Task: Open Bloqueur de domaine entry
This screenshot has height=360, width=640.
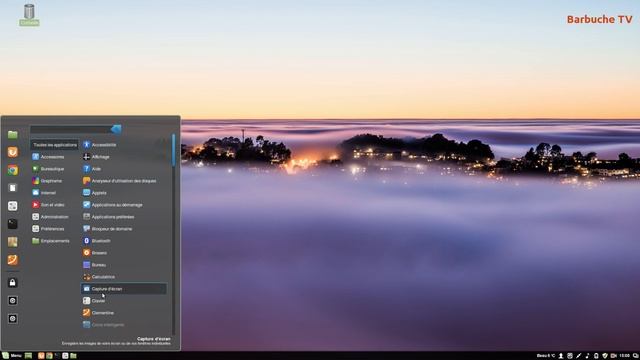Action: click(x=108, y=229)
